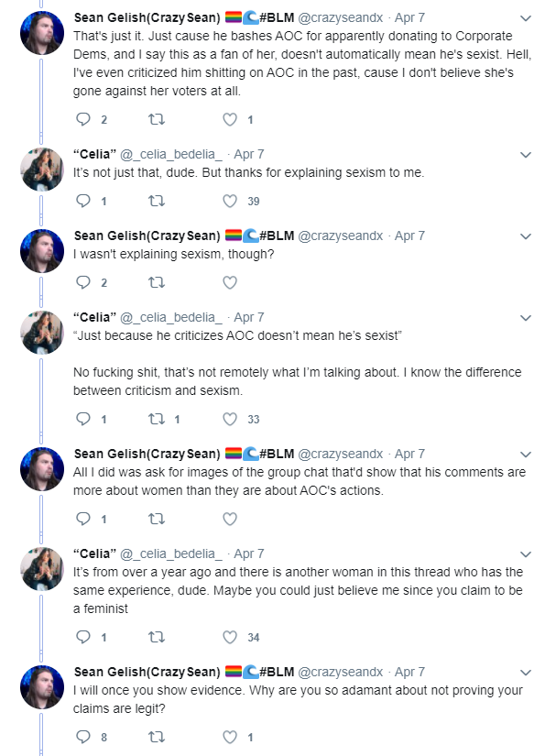
Task: Reply to Celia's 'thanks for explaining sexism' tweet
Action: [x=83, y=201]
